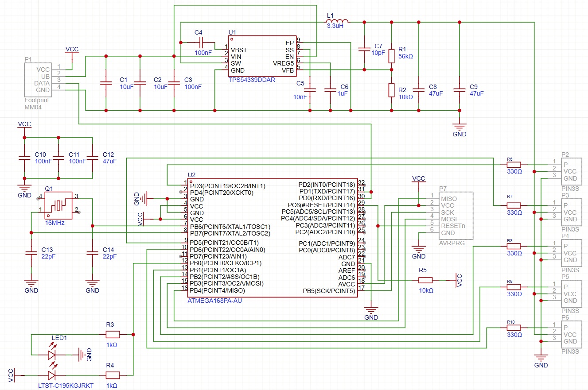
Task: Click the VBST pin label on U1
Action: [239, 50]
